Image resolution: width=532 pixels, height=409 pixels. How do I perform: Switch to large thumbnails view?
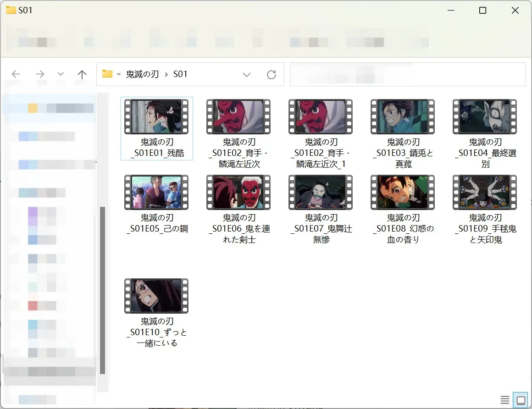pos(521,400)
